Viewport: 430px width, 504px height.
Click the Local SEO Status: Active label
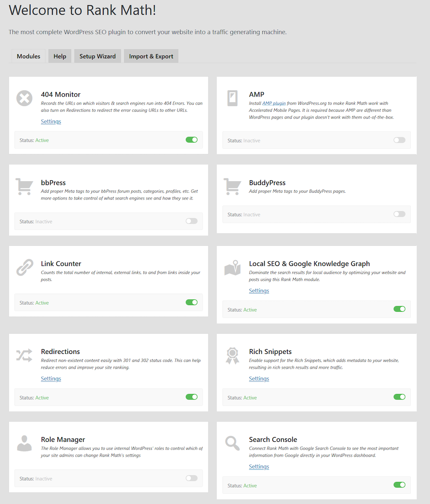pyautogui.click(x=242, y=310)
